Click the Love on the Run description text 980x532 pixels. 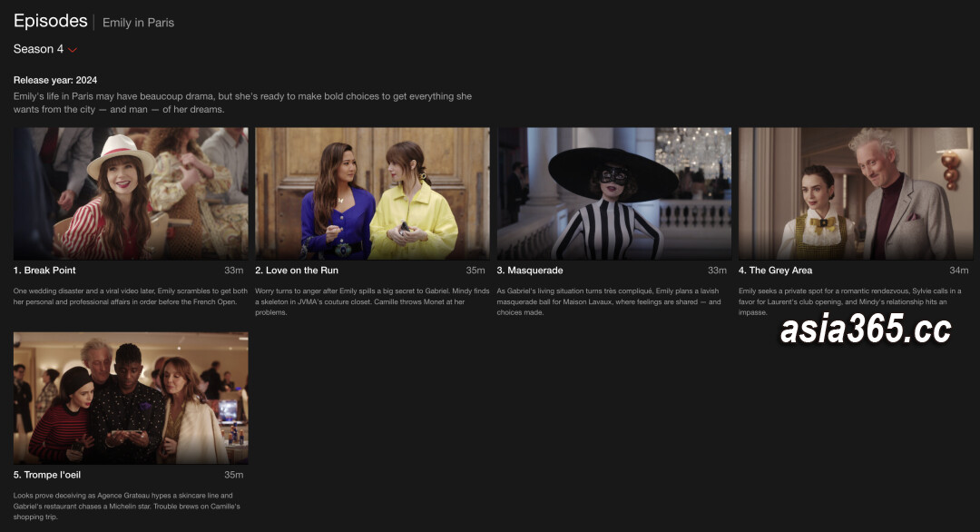(x=373, y=301)
